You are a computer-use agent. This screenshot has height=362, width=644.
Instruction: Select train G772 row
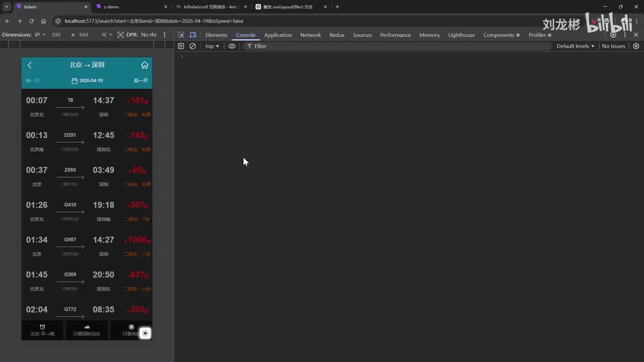point(87,310)
